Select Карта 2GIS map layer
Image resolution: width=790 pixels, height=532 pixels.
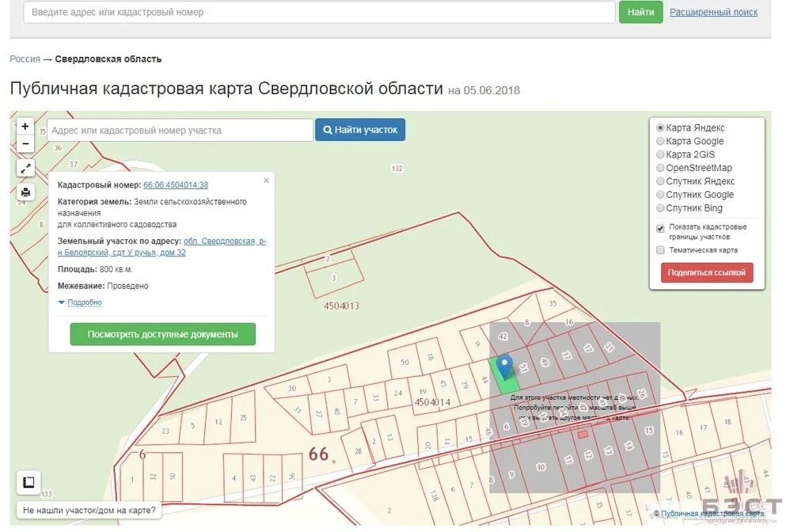point(660,154)
